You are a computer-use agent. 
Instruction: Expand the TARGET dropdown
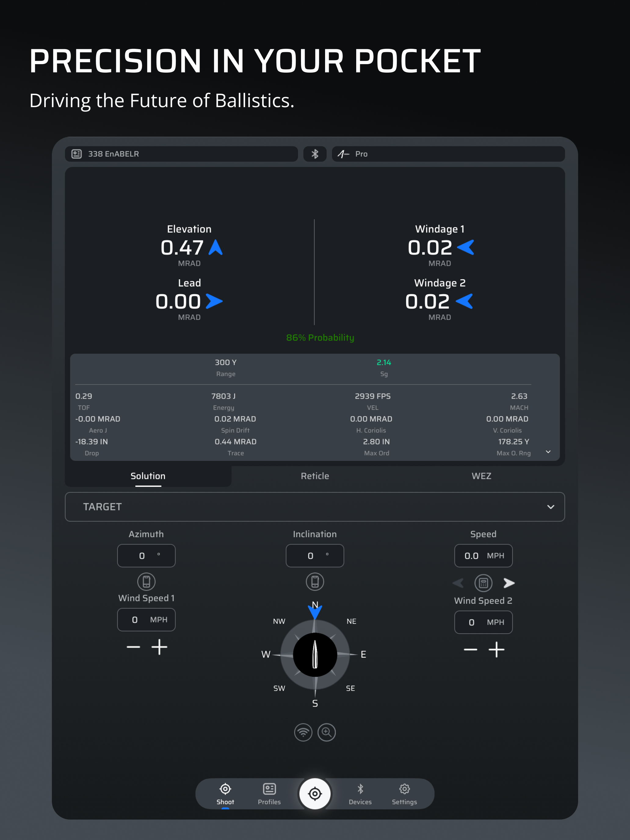[550, 507]
